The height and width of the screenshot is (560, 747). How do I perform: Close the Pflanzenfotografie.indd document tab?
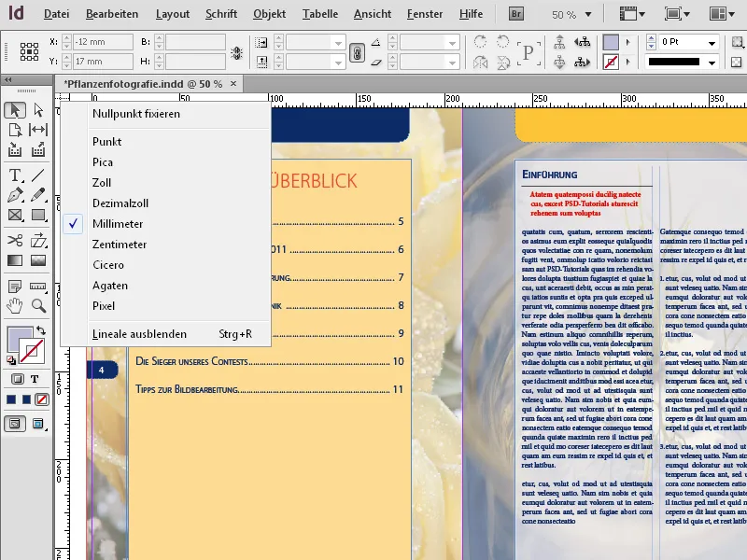[233, 84]
